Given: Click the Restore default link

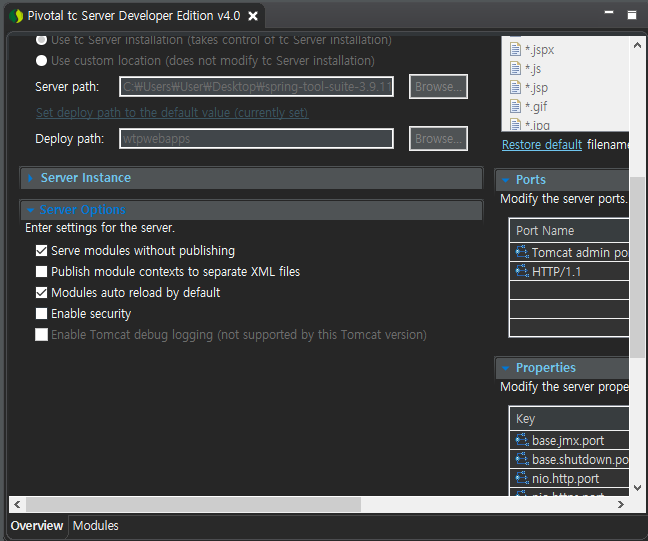Looking at the screenshot, I should click(x=542, y=145).
